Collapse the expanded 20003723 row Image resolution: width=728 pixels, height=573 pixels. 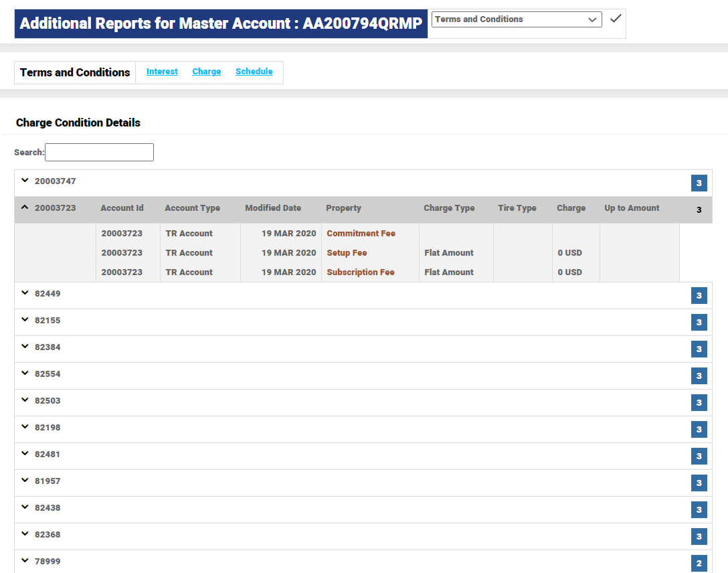(x=25, y=208)
